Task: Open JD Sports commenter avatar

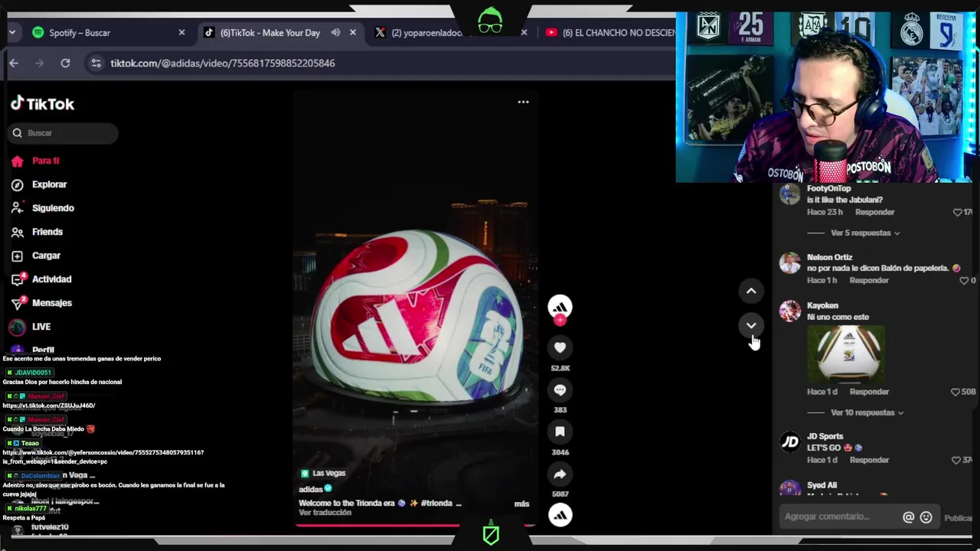Action: [x=789, y=442]
